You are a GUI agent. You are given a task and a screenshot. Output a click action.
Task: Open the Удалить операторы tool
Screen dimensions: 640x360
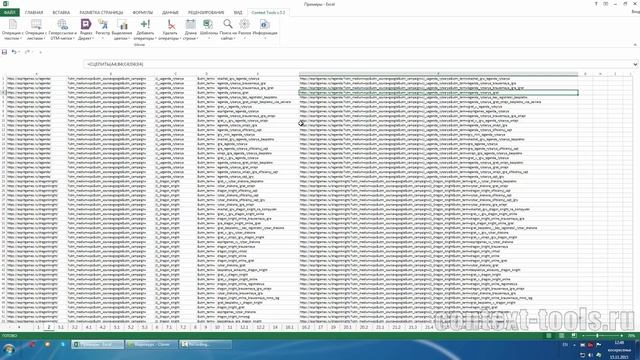tap(170, 29)
